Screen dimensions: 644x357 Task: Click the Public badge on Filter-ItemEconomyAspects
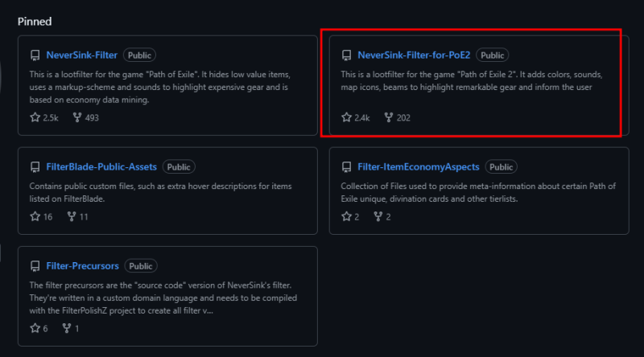pos(501,167)
